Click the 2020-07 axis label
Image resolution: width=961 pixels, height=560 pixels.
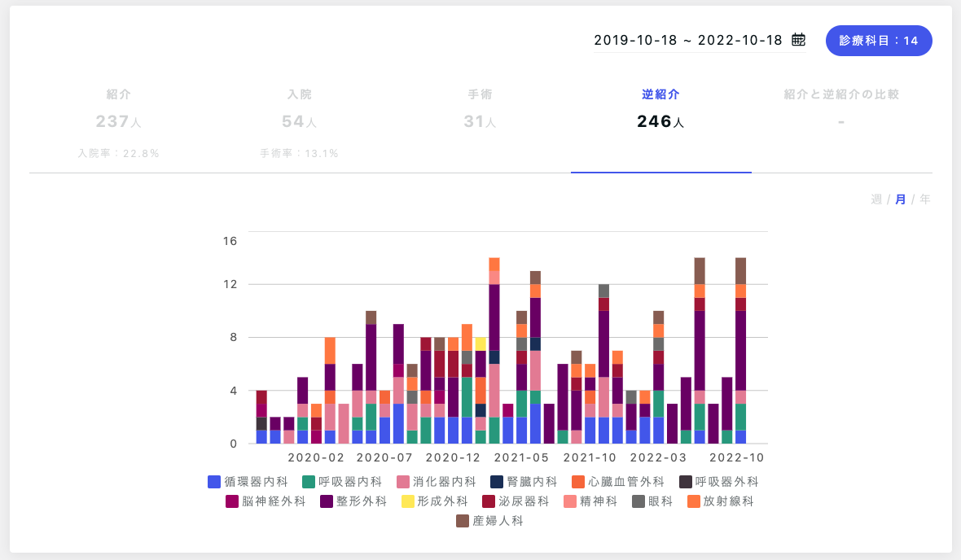(x=384, y=457)
